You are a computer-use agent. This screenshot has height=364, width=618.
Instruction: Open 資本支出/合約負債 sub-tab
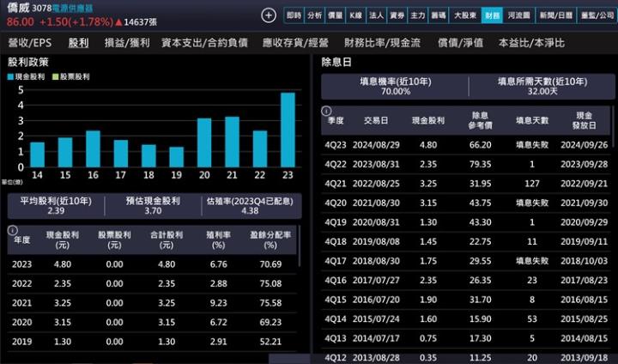(204, 43)
